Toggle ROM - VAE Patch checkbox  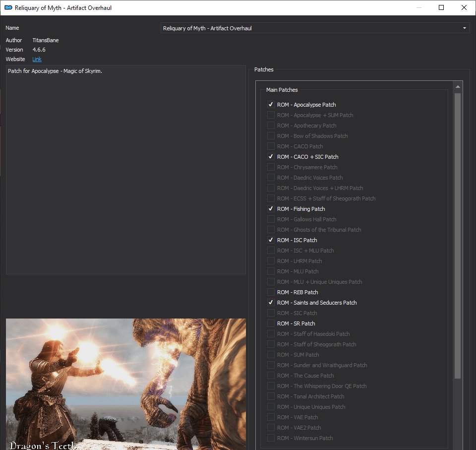pos(271,417)
